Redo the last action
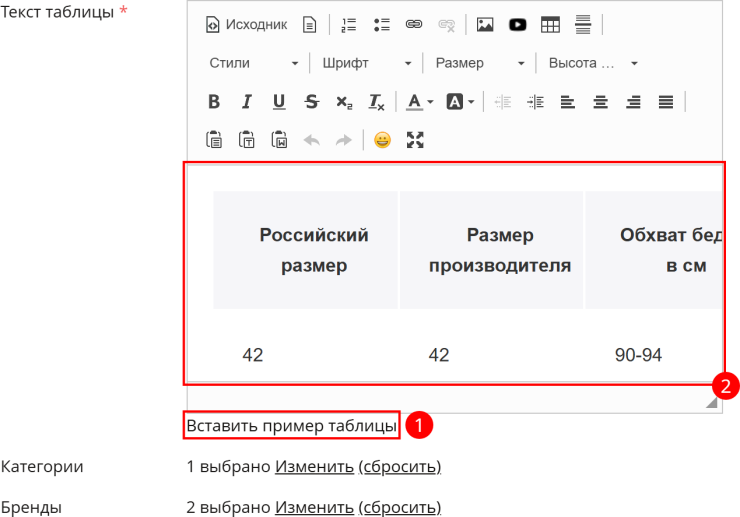 (344, 140)
